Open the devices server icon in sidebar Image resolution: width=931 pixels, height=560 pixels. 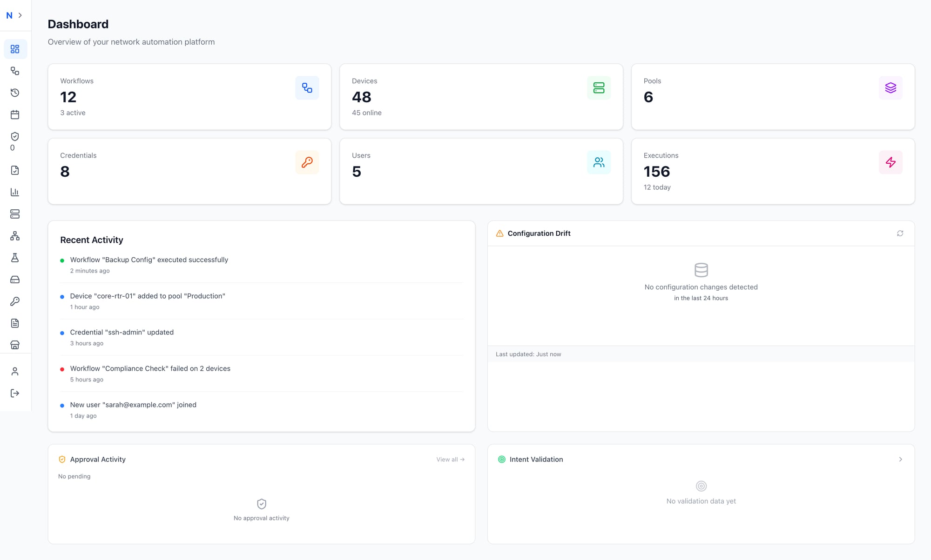pos(15,214)
